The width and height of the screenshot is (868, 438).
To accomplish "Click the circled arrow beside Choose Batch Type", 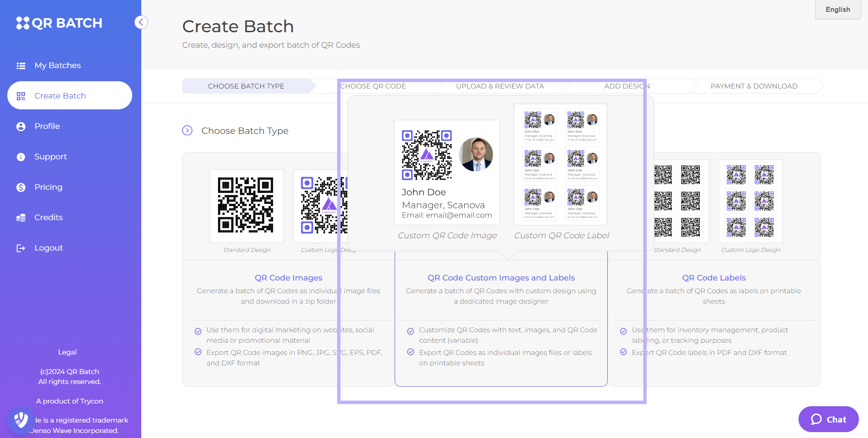I will point(187,131).
